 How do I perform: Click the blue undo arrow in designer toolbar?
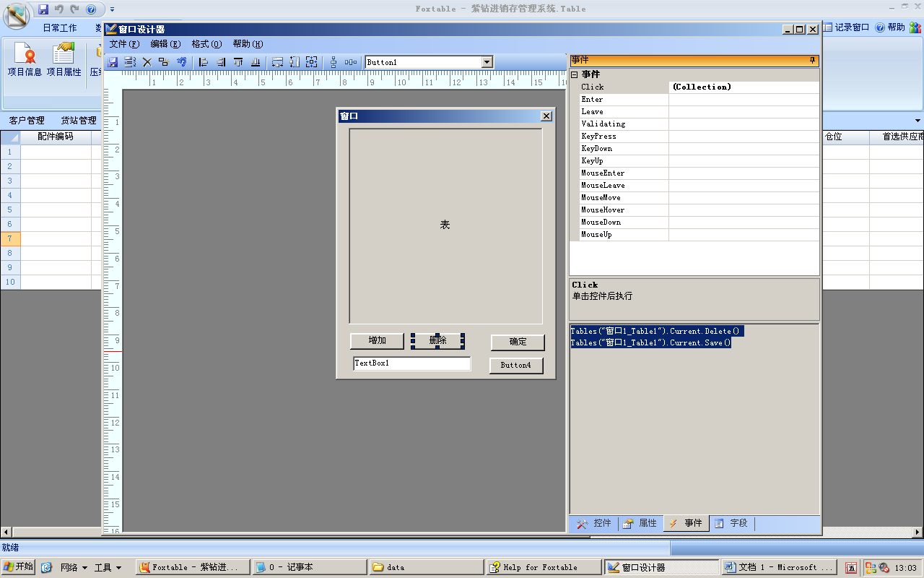[x=182, y=62]
